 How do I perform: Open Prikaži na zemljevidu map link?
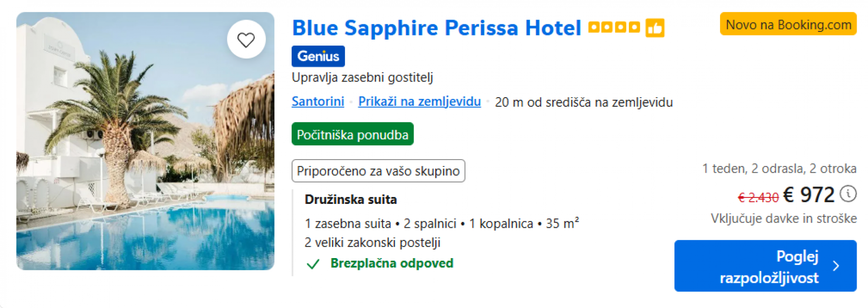point(419,101)
